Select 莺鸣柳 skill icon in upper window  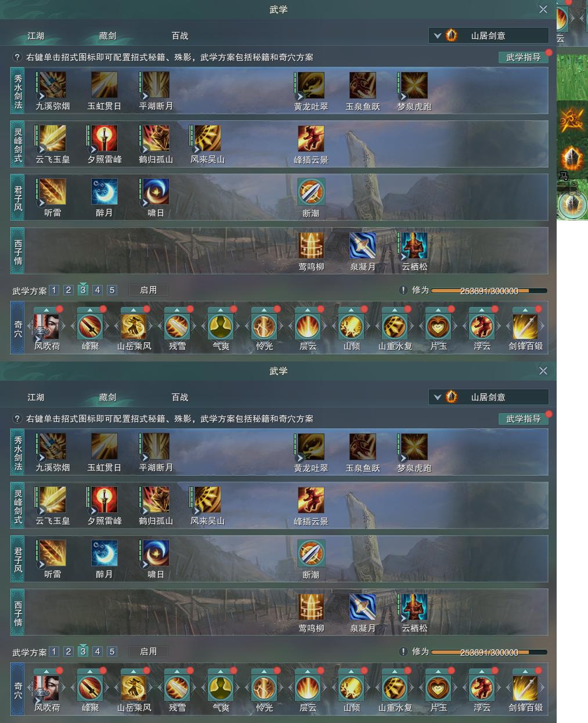pyautogui.click(x=311, y=245)
